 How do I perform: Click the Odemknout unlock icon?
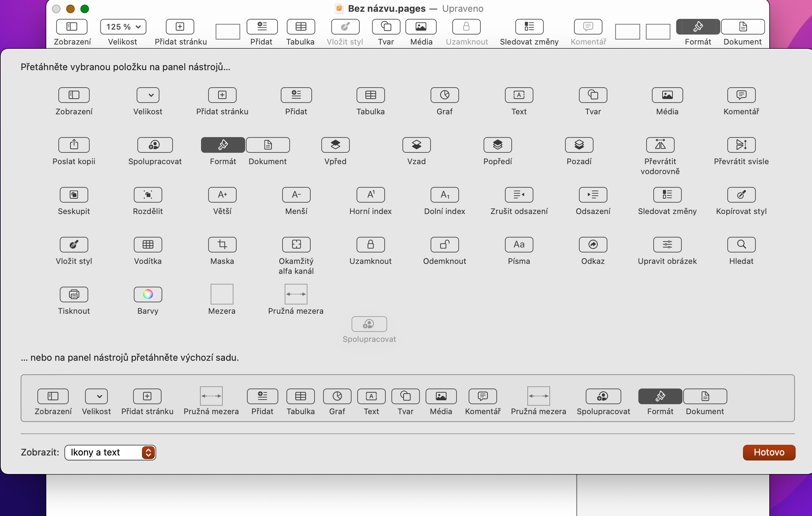[x=444, y=245]
